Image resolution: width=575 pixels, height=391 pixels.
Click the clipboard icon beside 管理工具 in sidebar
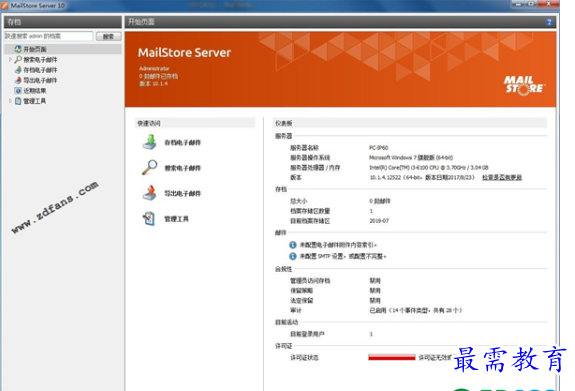pos(18,101)
